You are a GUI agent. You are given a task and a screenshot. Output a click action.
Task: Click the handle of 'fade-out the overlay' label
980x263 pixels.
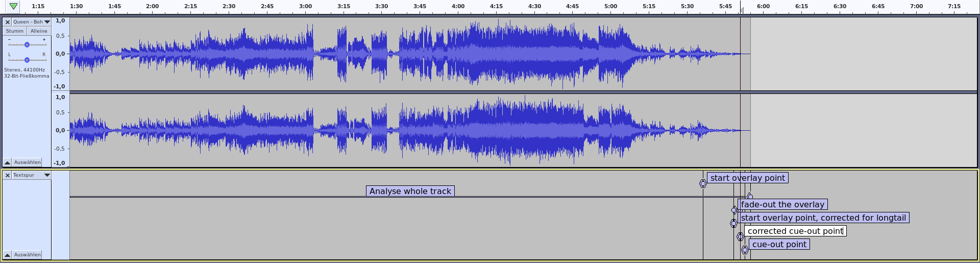pos(734,210)
